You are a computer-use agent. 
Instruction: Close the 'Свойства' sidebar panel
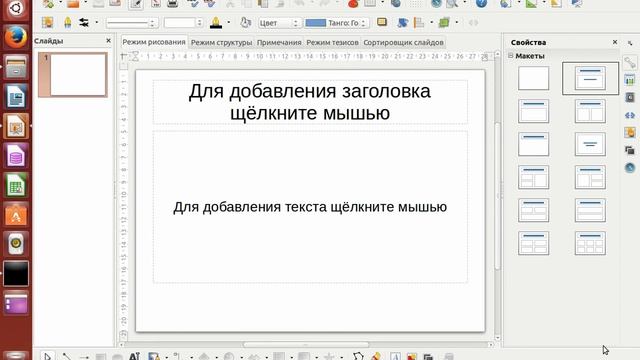click(615, 42)
